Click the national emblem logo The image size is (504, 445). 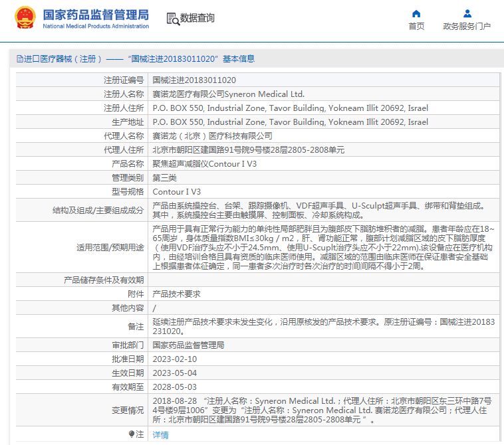point(25,18)
